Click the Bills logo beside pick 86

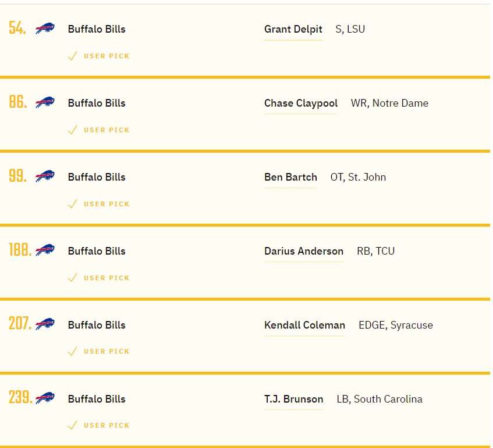45,103
